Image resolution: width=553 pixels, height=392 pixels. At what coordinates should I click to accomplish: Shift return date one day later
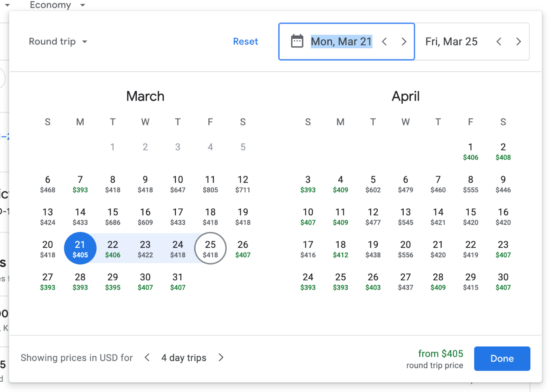pyautogui.click(x=518, y=42)
